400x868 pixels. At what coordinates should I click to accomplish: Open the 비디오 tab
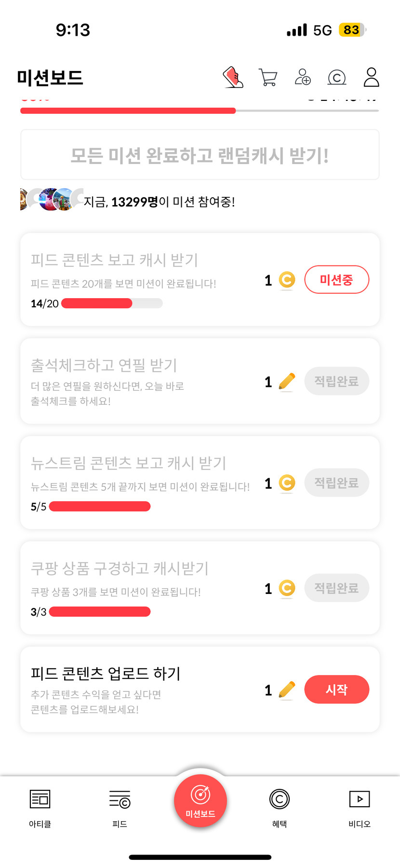click(x=360, y=808)
